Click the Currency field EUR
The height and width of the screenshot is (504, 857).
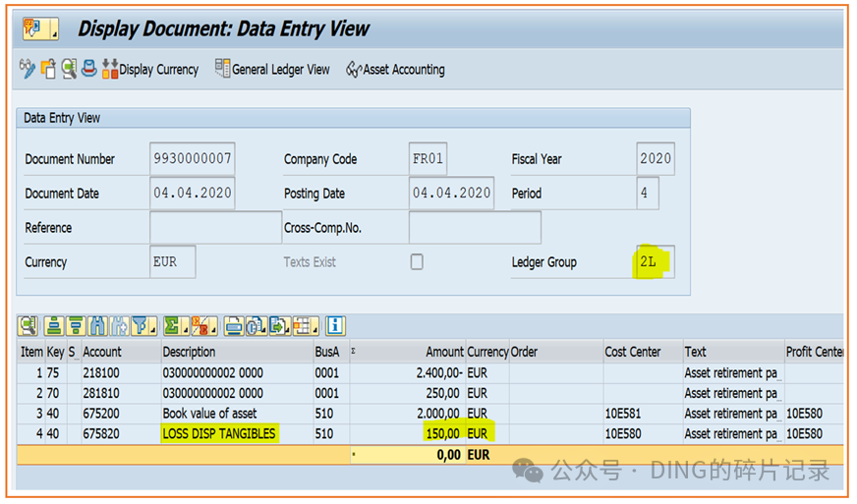173,262
